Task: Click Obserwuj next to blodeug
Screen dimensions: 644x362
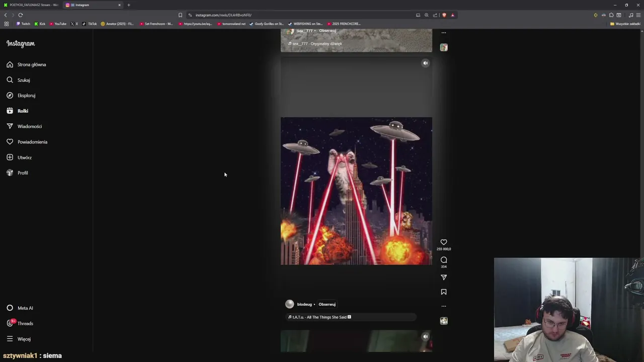Action: pos(327,304)
